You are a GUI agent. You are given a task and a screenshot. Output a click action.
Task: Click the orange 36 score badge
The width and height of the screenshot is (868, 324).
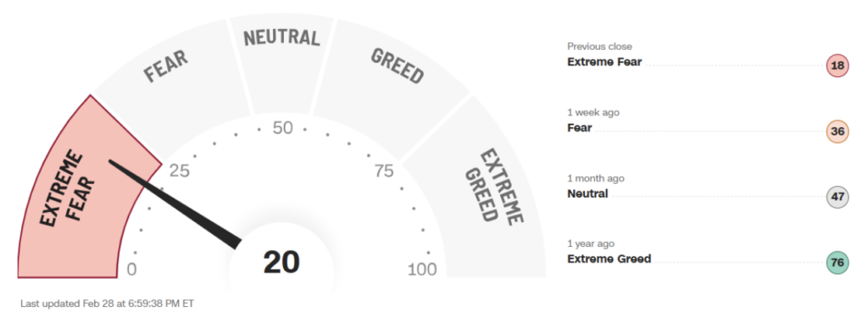[837, 131]
